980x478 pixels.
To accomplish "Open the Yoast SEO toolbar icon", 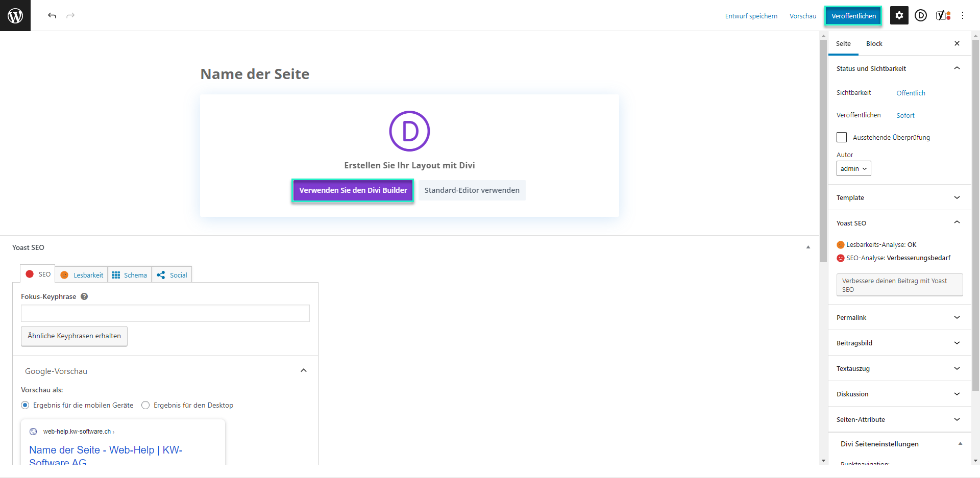I will tap(943, 15).
